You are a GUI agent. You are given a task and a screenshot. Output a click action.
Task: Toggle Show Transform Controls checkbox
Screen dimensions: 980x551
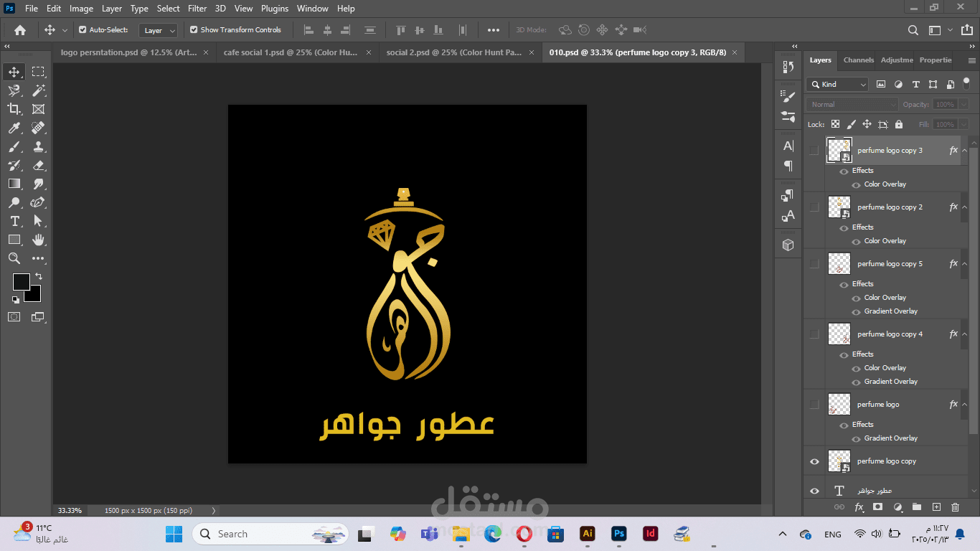click(194, 30)
